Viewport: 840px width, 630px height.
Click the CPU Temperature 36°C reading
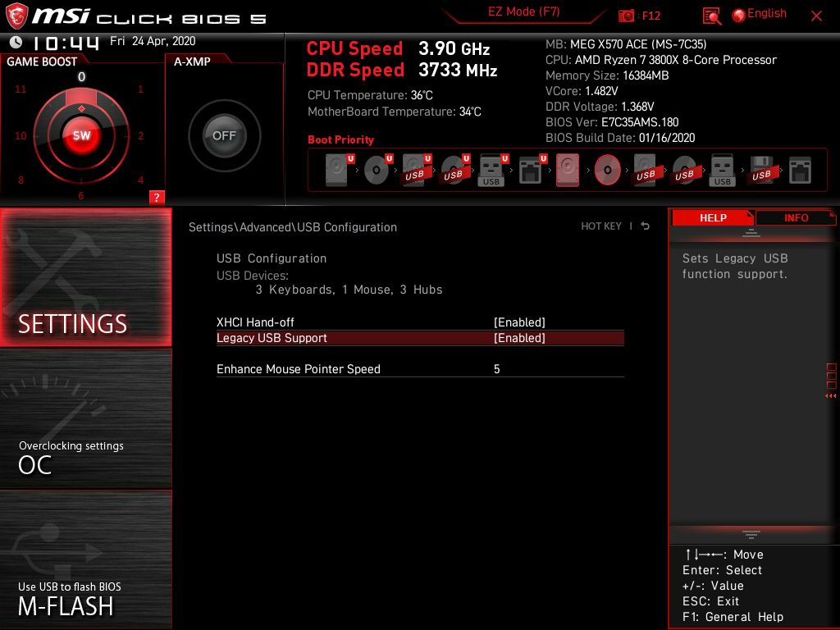click(370, 95)
